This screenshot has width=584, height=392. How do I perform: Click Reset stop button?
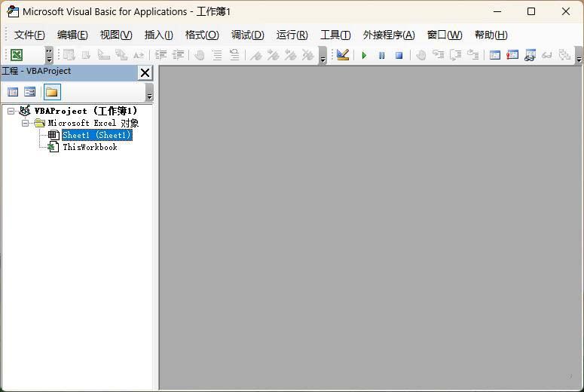[x=399, y=56]
